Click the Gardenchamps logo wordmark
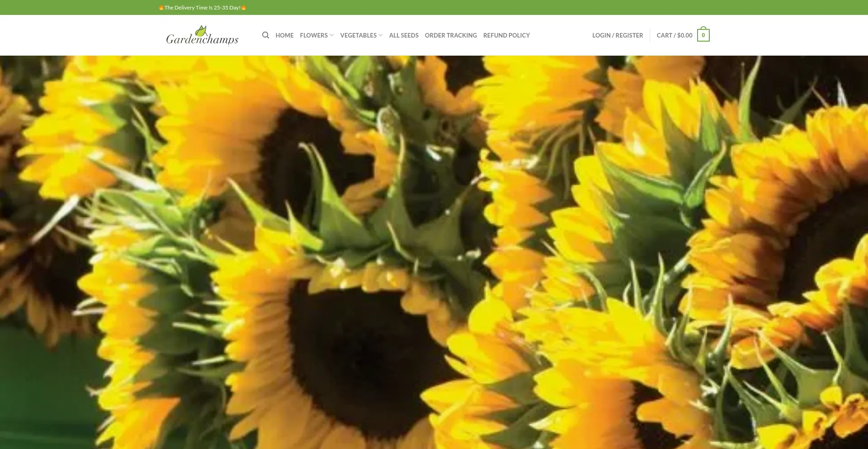868x449 pixels. coord(202,40)
